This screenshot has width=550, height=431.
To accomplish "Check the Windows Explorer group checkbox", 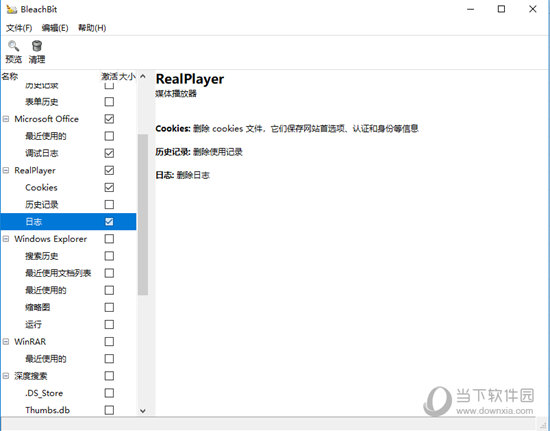I will 109,239.
